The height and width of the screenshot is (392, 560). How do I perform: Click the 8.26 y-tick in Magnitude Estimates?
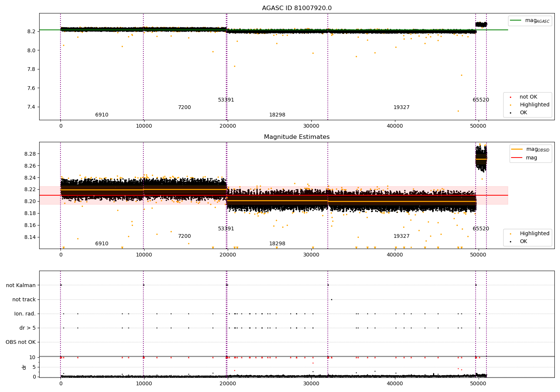tap(30, 166)
